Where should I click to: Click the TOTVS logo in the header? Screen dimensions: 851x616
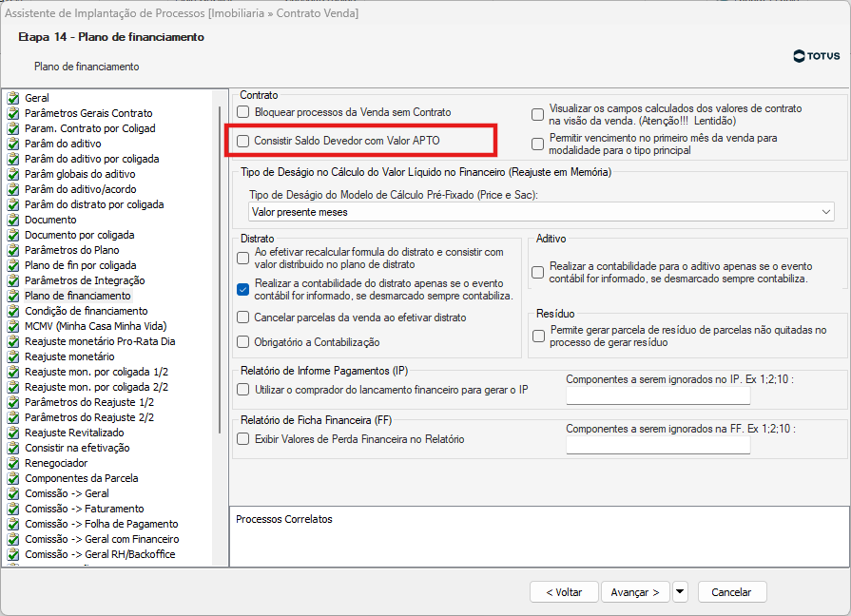coord(816,56)
